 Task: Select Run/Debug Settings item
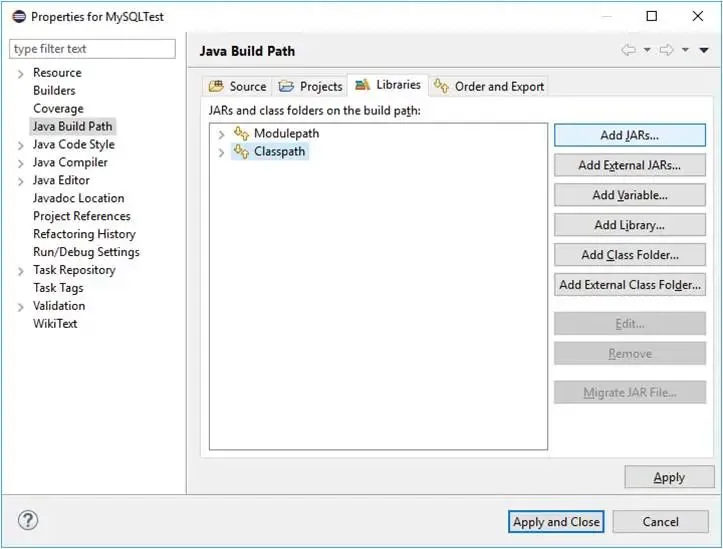pos(86,252)
